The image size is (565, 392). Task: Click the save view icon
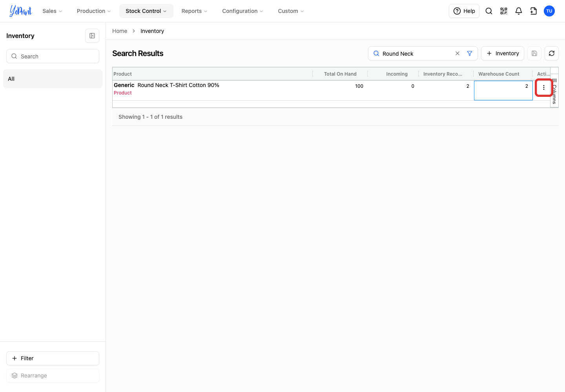coord(534,53)
